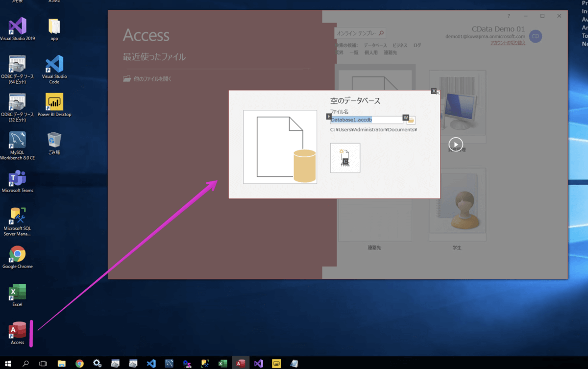Viewport: 588px width, 369px height.
Task: Select the 学生 template thumbnail
Action: [458, 206]
